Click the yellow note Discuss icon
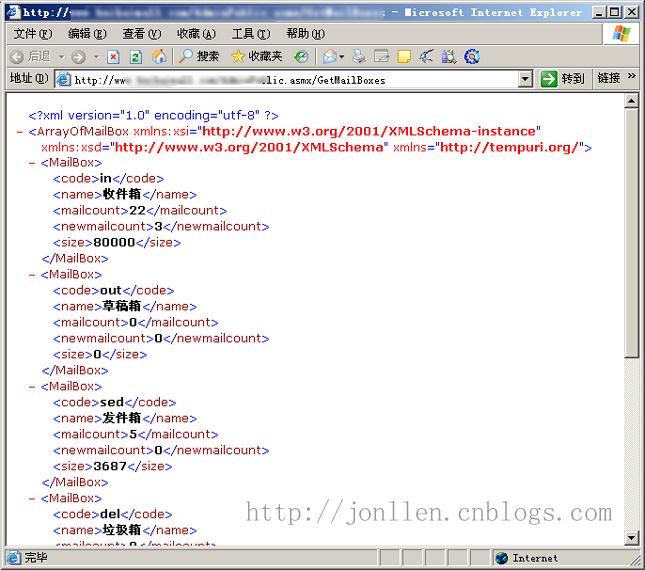645x570 pixels. [x=404, y=57]
